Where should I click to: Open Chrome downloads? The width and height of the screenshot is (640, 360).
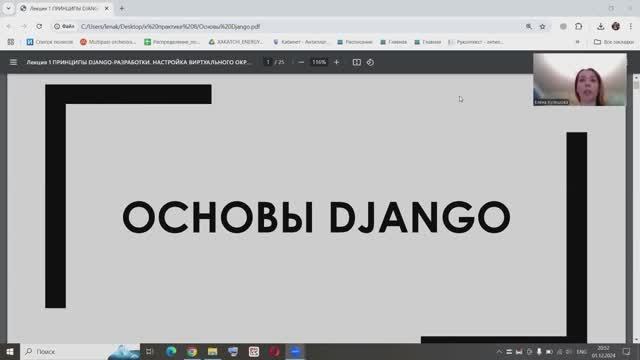pyautogui.click(x=600, y=27)
